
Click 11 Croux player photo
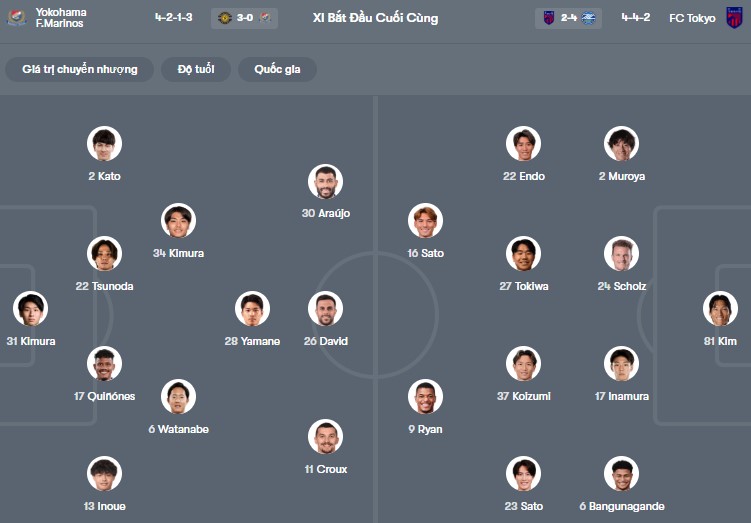[x=325, y=437]
